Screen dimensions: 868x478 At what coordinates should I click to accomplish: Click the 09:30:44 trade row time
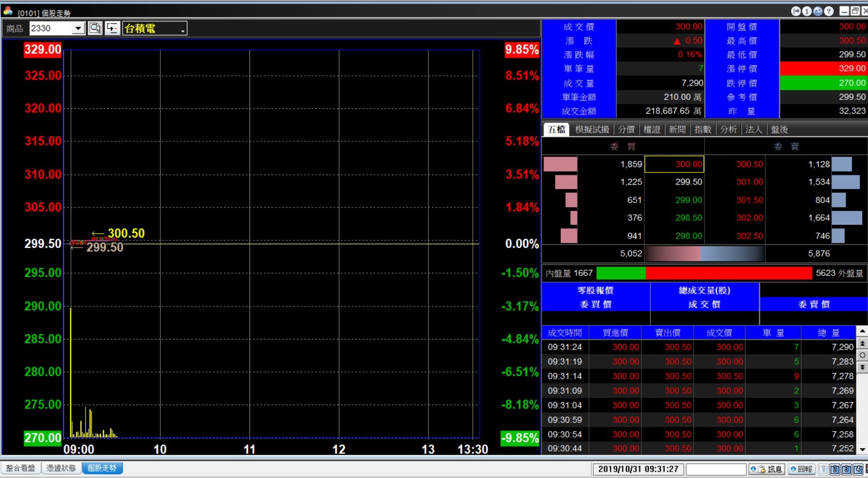point(565,448)
